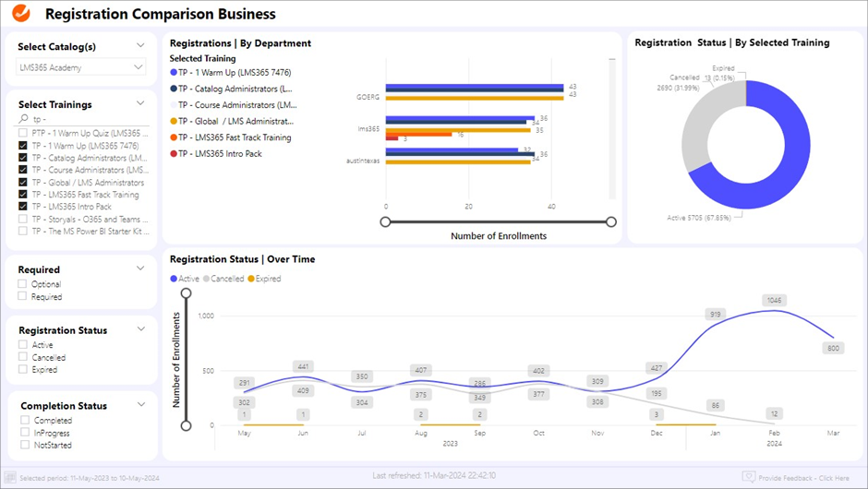
Task: Collapse the Registration Status slicer chevron
Action: pos(140,329)
